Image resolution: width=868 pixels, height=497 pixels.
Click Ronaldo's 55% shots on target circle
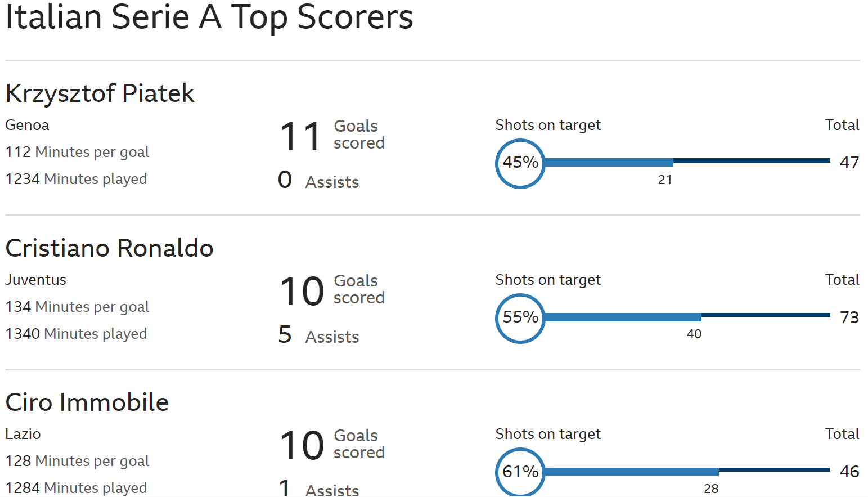pyautogui.click(x=520, y=318)
